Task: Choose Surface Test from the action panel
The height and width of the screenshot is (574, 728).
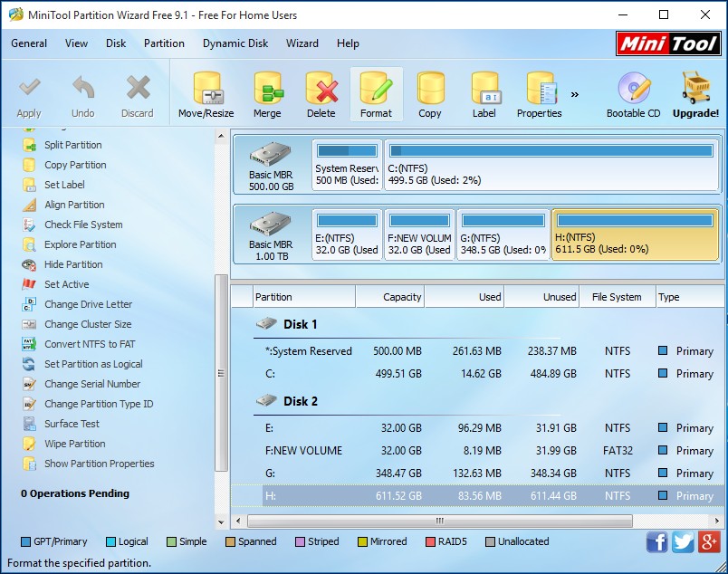Action: (72, 424)
